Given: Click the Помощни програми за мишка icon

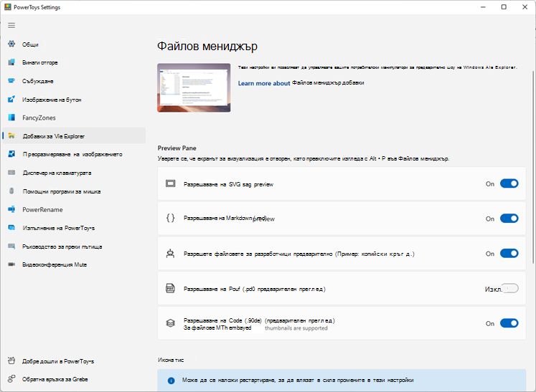Looking at the screenshot, I should coord(11,191).
